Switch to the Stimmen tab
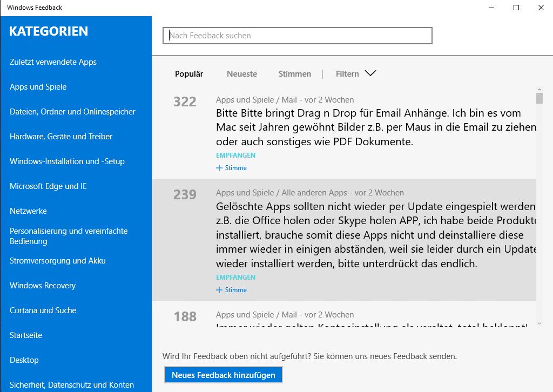553x392 pixels. tap(295, 74)
